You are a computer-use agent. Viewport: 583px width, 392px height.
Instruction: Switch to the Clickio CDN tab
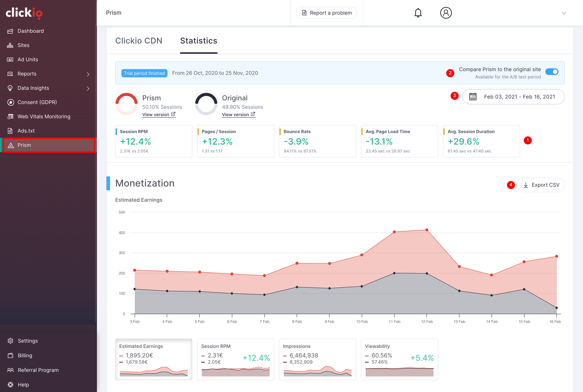pyautogui.click(x=139, y=41)
